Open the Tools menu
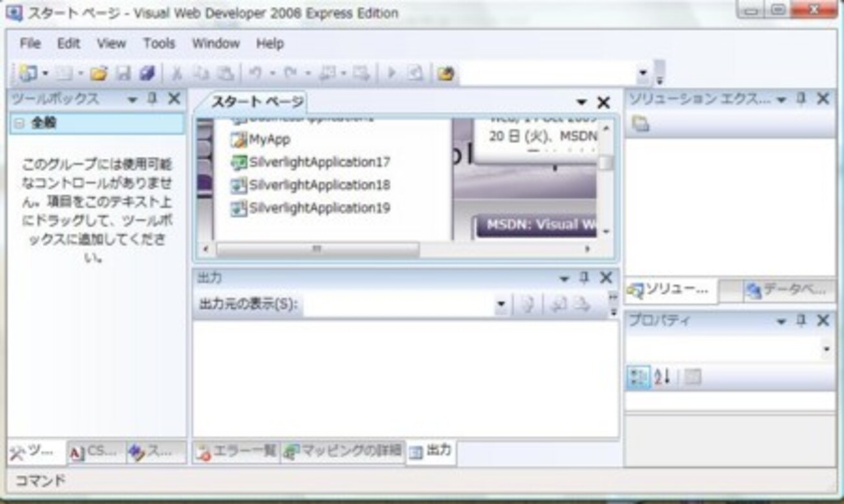844x504 pixels. point(159,43)
